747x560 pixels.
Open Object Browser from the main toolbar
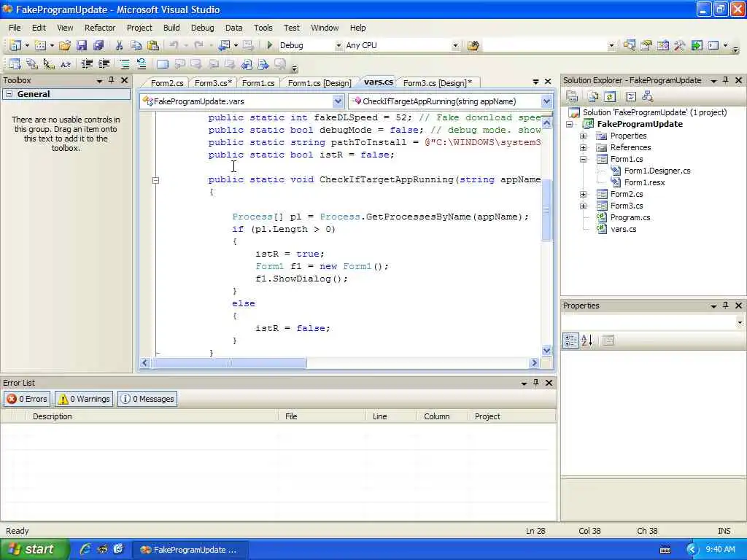[x=662, y=45]
